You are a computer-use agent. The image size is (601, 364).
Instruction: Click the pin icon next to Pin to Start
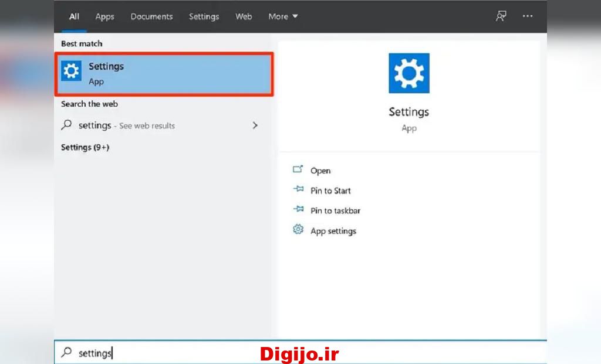[298, 189]
